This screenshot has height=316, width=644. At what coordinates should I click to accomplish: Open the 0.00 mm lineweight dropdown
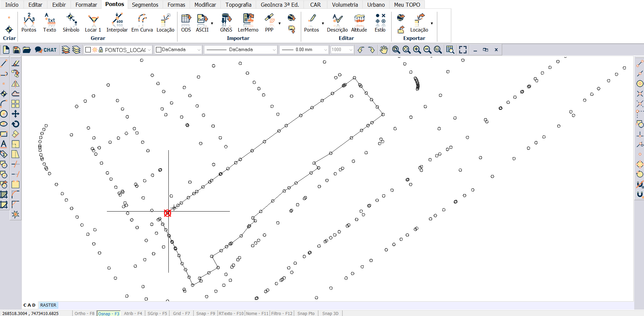[x=325, y=50]
